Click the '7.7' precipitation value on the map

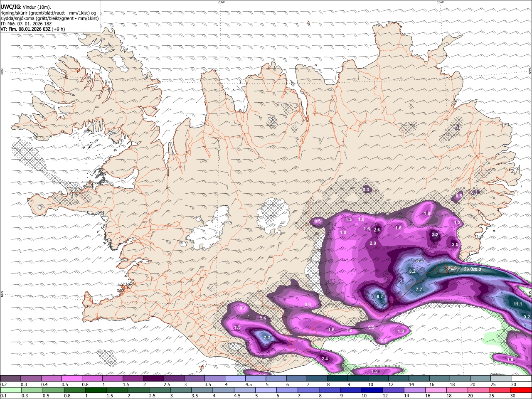pyautogui.click(x=419, y=289)
